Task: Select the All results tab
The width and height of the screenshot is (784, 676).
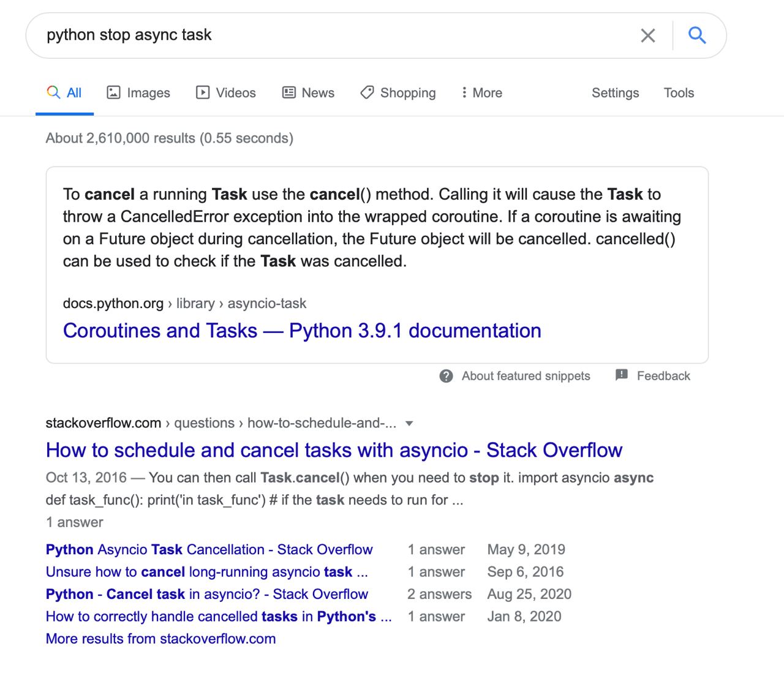Action: tap(64, 93)
